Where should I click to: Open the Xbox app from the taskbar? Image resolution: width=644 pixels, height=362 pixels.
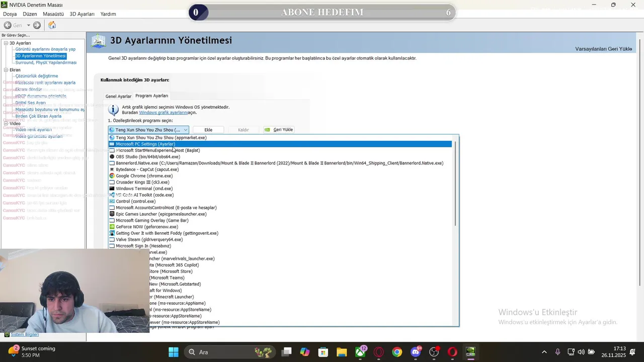point(360,352)
